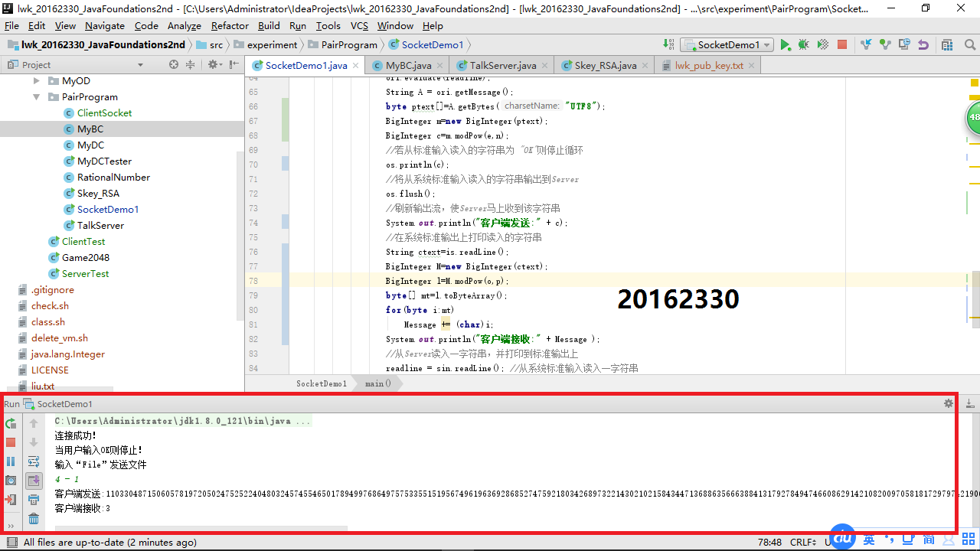The height and width of the screenshot is (551, 980).
Task: Open the File menu
Action: 11,25
